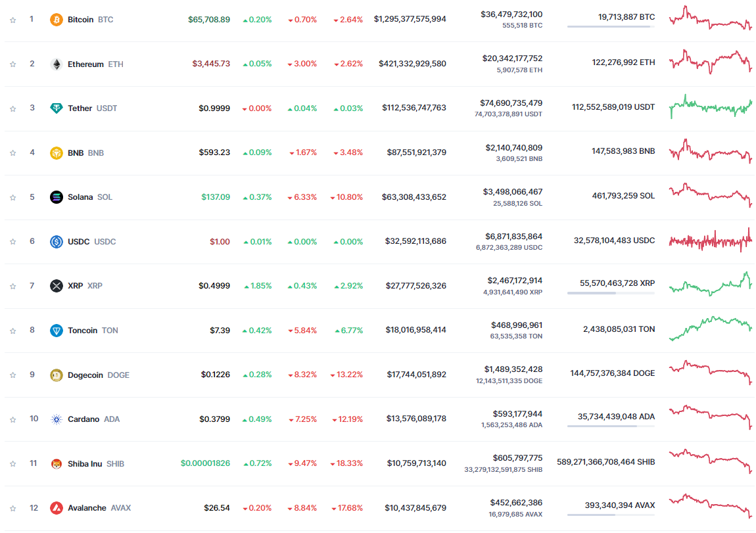Screen dimensions: 756x533
Task: Click USDC market cap $32,592,113,686
Action: pyautogui.click(x=415, y=241)
